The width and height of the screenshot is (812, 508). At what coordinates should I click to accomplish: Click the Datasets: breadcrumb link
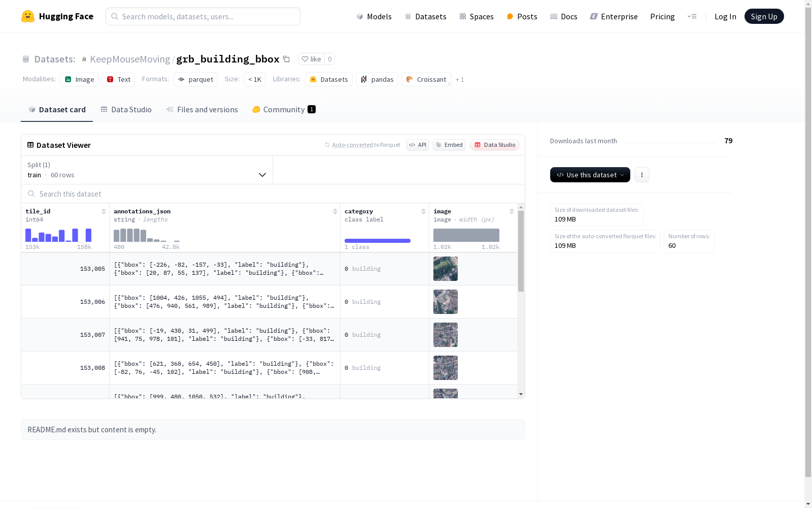pos(54,59)
